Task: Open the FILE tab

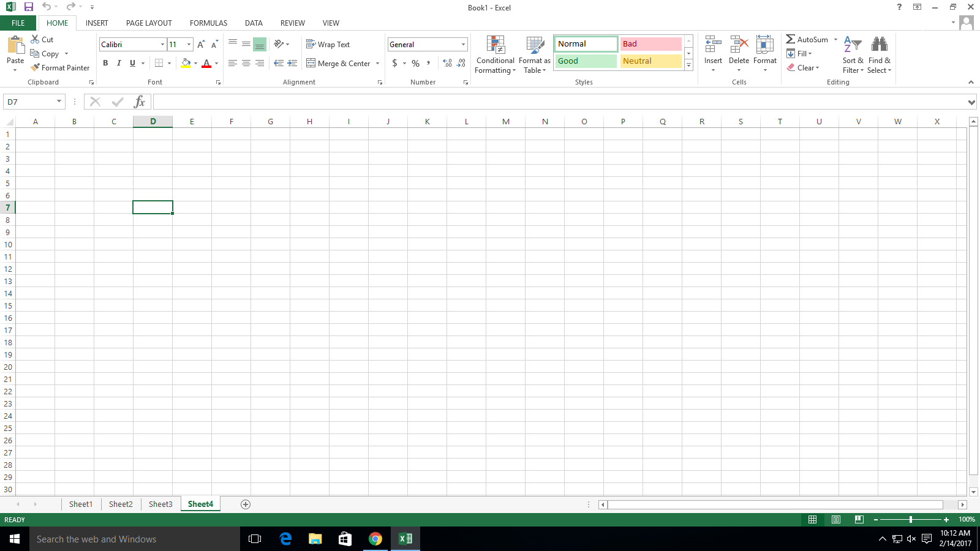Action: [18, 23]
